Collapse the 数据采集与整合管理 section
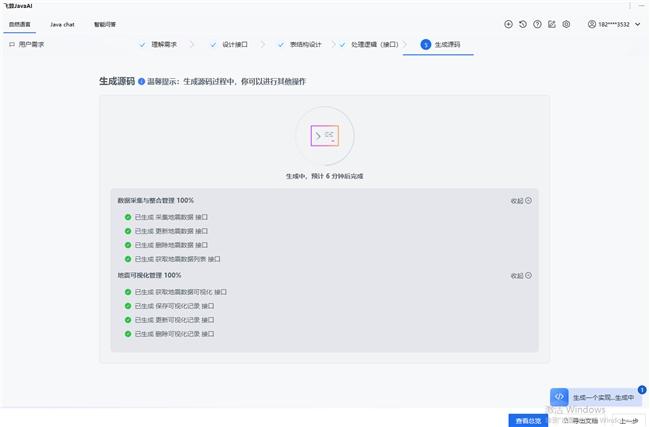 (x=521, y=201)
